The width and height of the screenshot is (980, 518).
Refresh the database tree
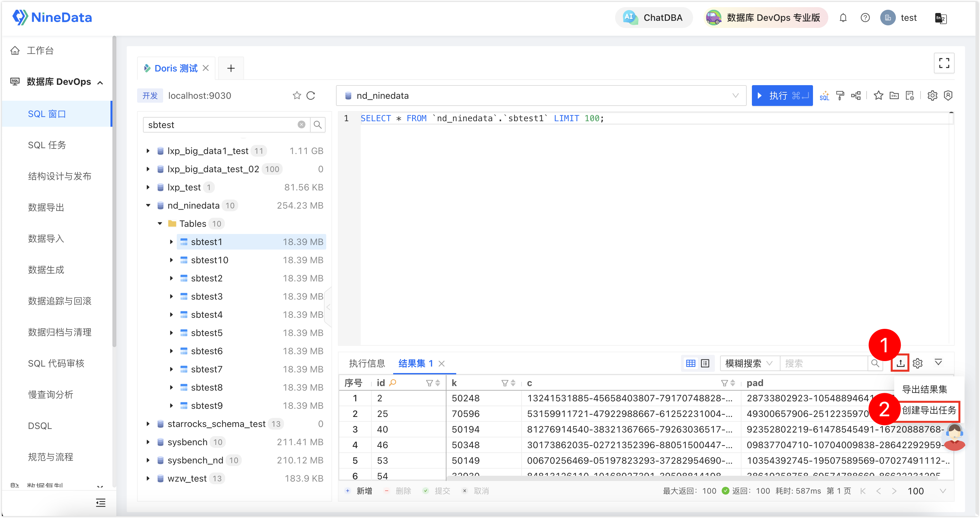coord(311,96)
